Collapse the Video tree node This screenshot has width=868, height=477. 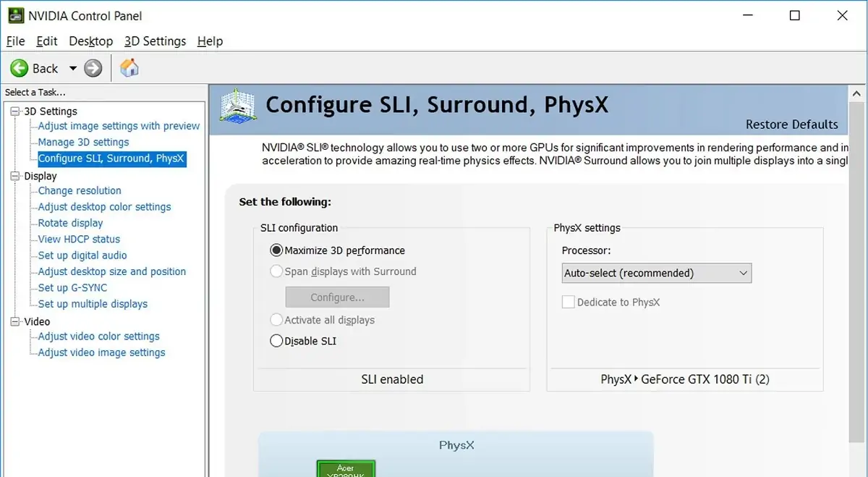[16, 321]
